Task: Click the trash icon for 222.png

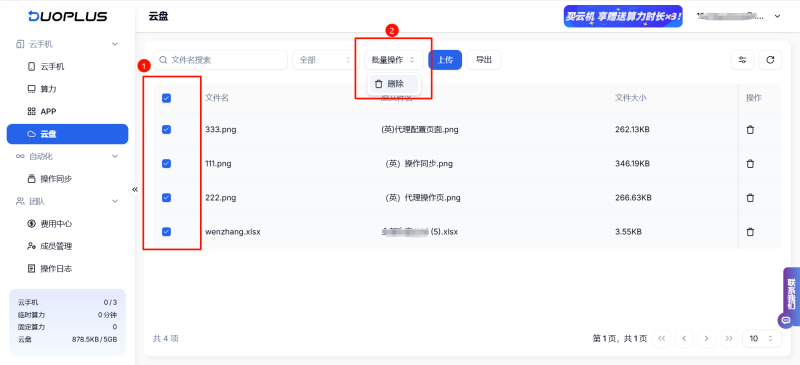Action: coord(750,198)
